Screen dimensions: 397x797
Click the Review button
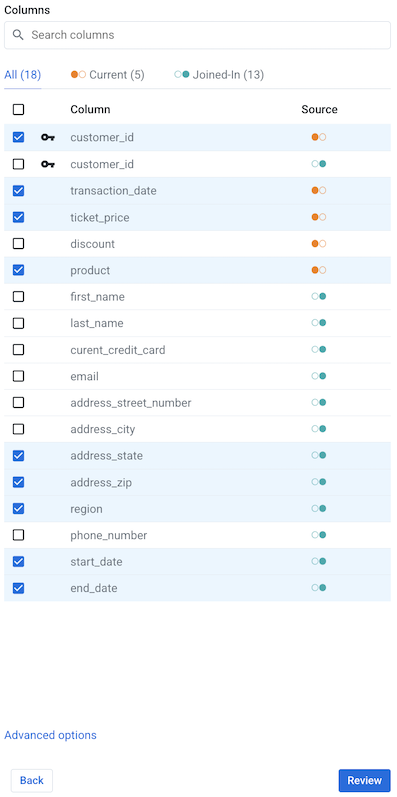click(x=364, y=780)
